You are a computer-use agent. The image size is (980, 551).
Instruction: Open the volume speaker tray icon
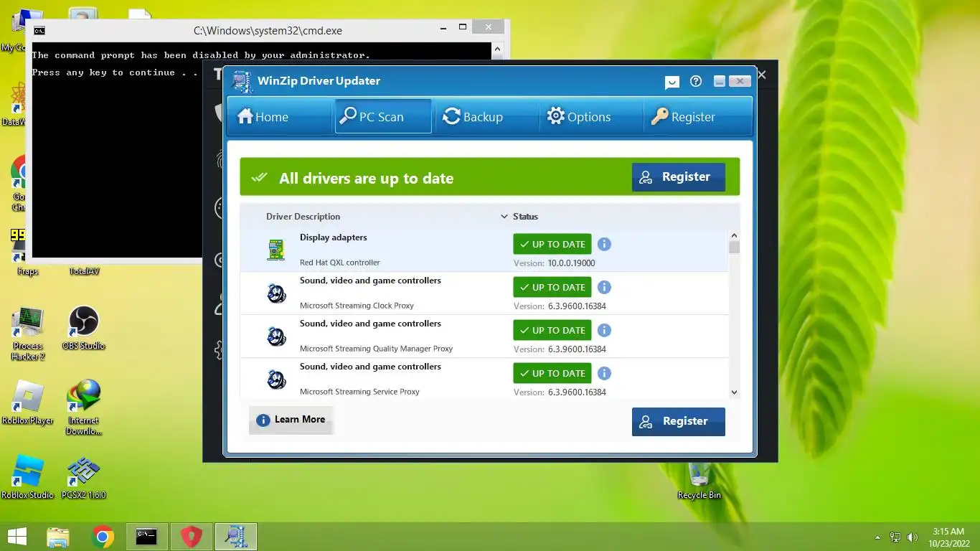tap(913, 537)
